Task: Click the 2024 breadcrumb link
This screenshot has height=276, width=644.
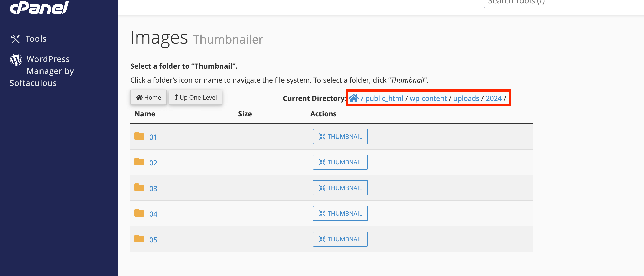Action: pos(494,98)
